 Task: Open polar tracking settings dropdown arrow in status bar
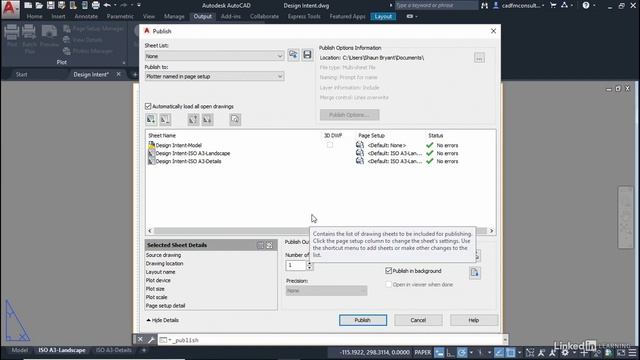click(x=471, y=352)
